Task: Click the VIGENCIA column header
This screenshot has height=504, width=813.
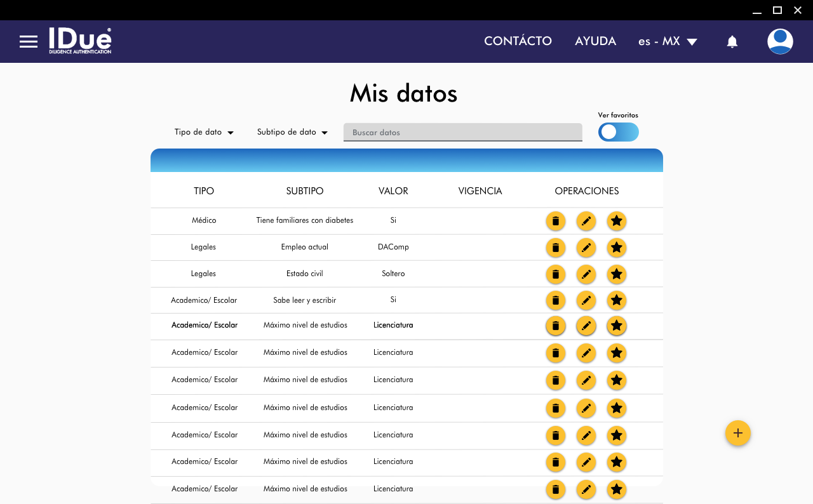Action: (480, 191)
